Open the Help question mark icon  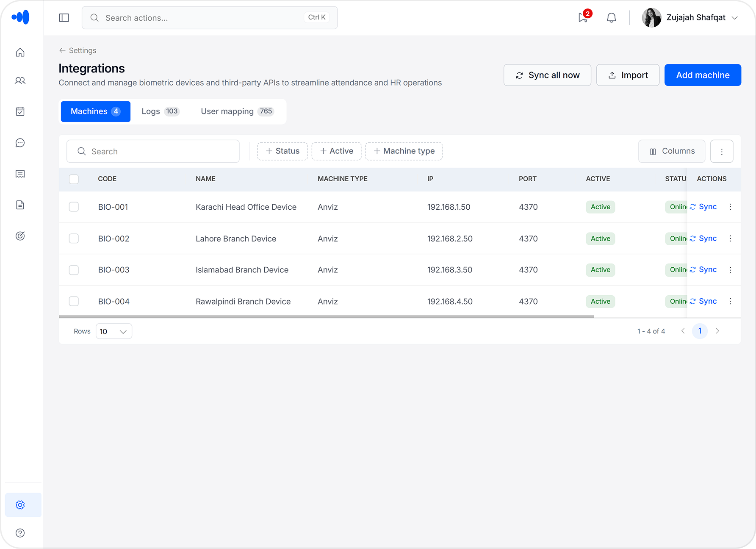20,533
